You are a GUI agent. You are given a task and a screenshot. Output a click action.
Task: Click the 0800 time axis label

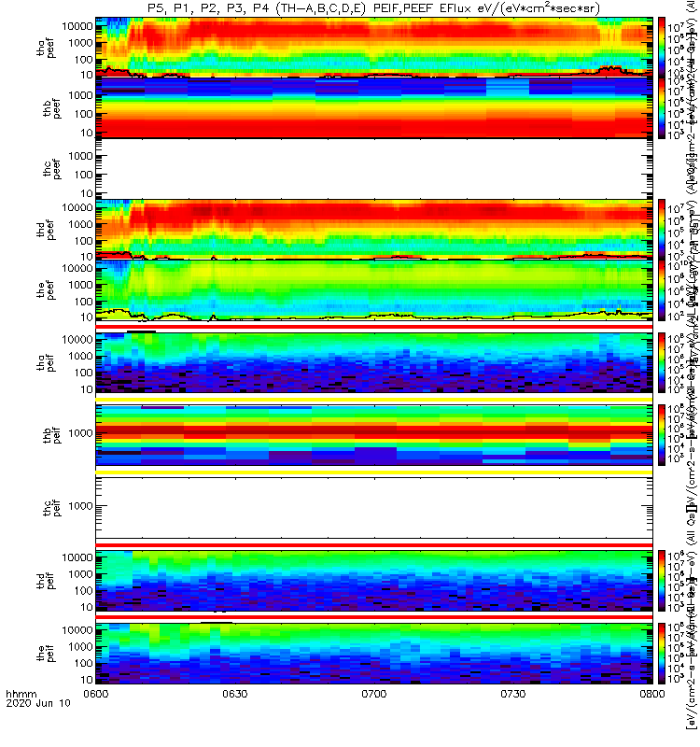click(651, 694)
